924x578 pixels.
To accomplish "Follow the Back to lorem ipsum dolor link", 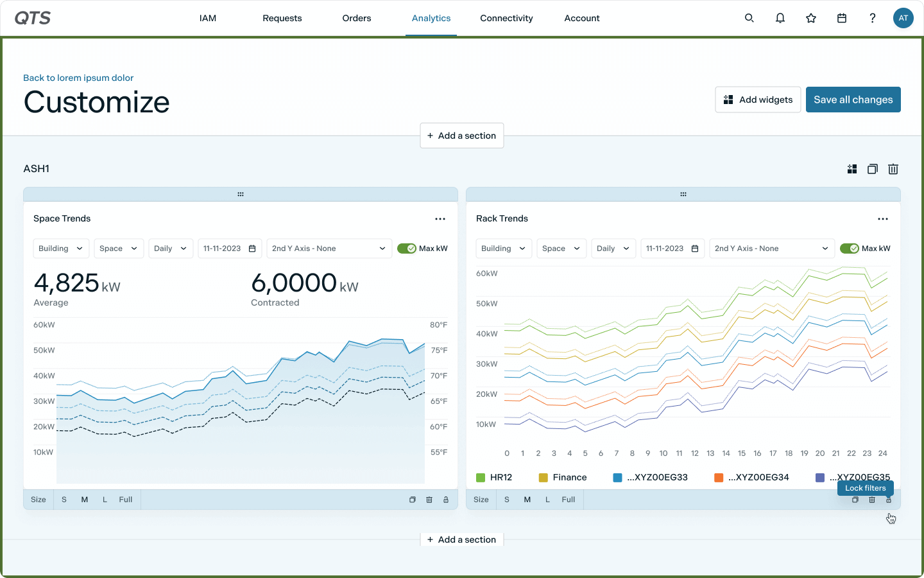I will pyautogui.click(x=78, y=78).
